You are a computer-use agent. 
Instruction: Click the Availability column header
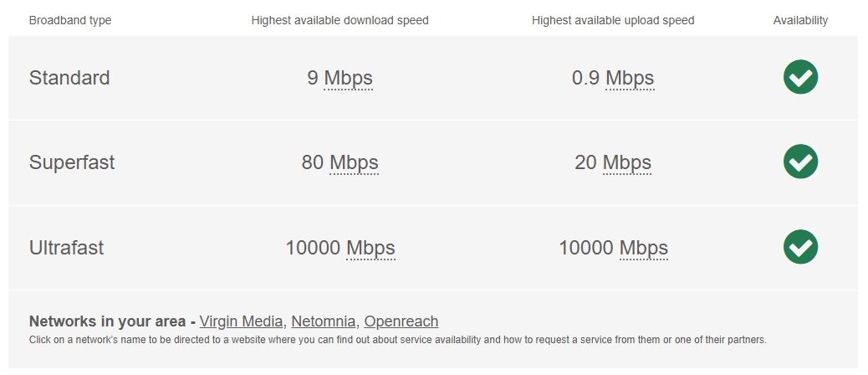point(800,20)
